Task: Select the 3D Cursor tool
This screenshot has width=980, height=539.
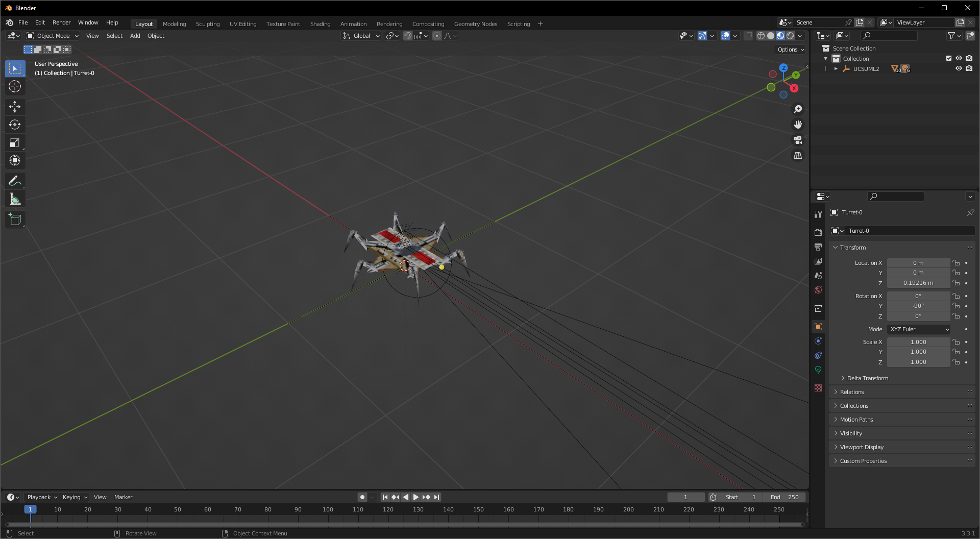Action: [15, 86]
